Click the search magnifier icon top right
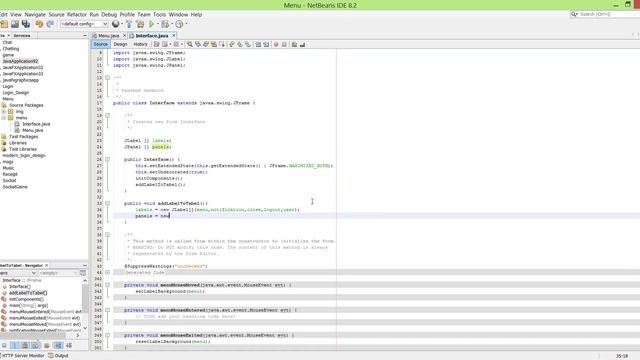Image resolution: width=640 pixels, height=360 pixels. 574,14
